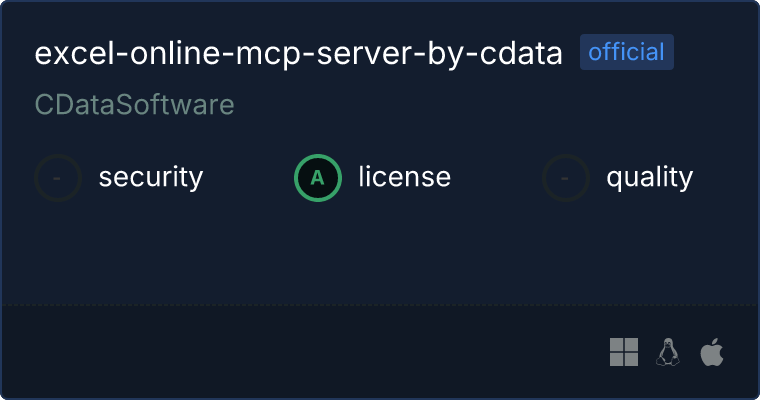Image resolution: width=760 pixels, height=400 pixels.
Task: Click the letter A in the green ring
Action: pos(317,178)
